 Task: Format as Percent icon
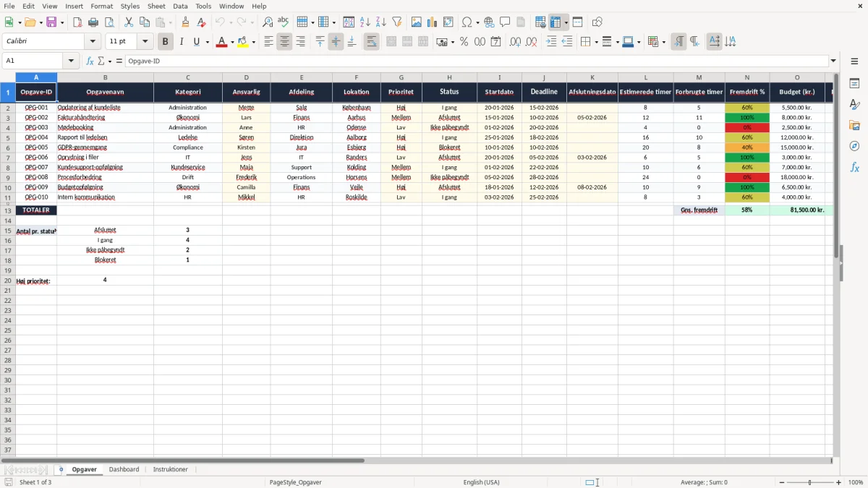[464, 42]
